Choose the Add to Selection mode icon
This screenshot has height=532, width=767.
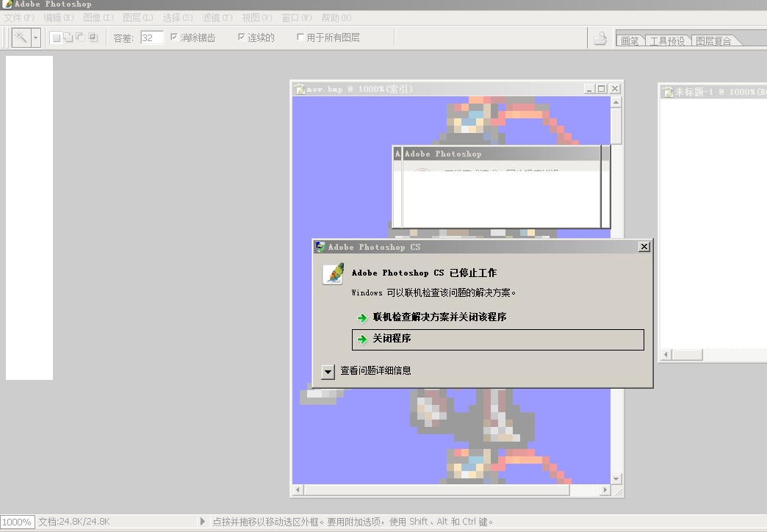point(68,37)
